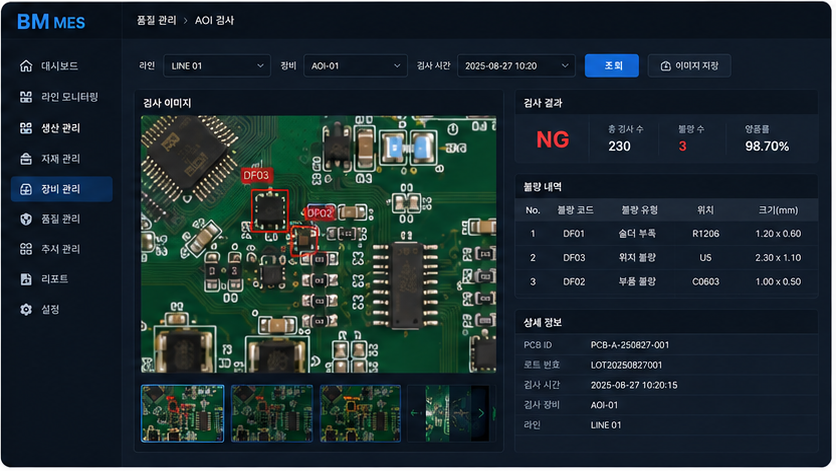Click the red box under DF02
This screenshot has width=836, height=471.
tap(304, 241)
